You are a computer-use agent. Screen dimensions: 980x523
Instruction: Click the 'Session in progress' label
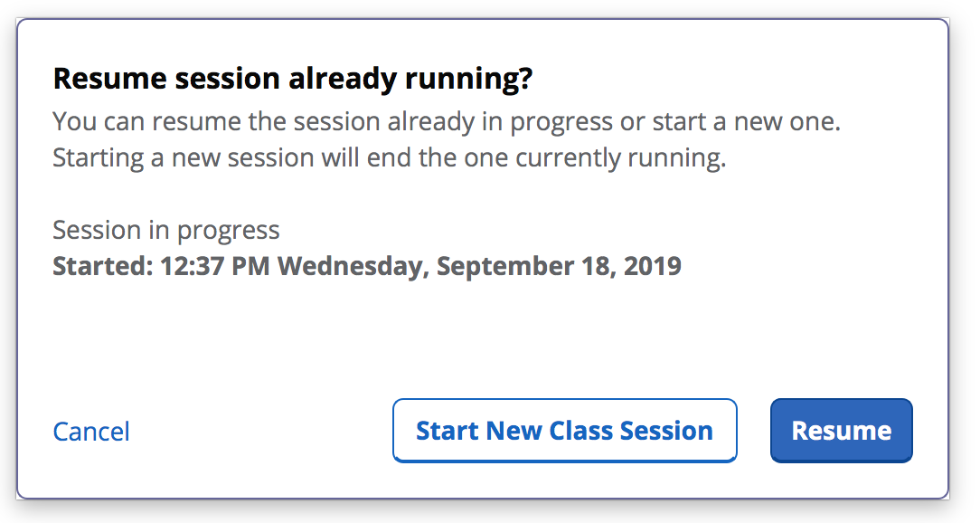(x=166, y=230)
